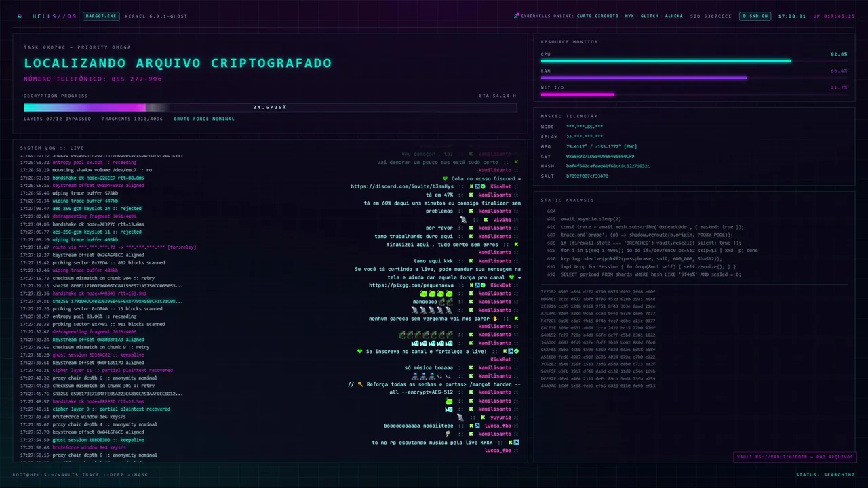Click the VAULT MS://VAULT/HIDDEN badge
868x488 pixels.
coord(795,457)
